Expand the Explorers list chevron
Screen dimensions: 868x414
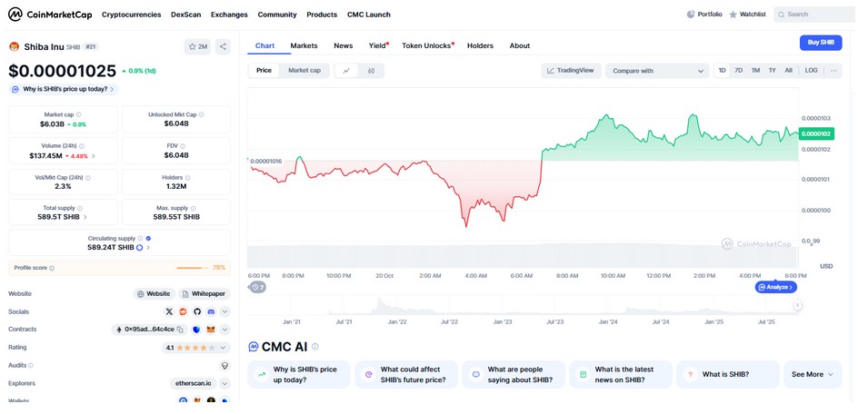point(224,383)
